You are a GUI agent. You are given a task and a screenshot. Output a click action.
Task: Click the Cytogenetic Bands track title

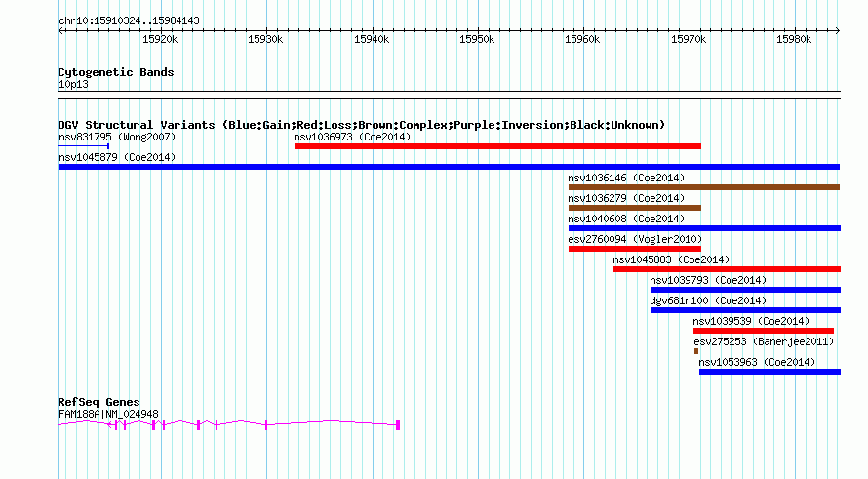[116, 72]
